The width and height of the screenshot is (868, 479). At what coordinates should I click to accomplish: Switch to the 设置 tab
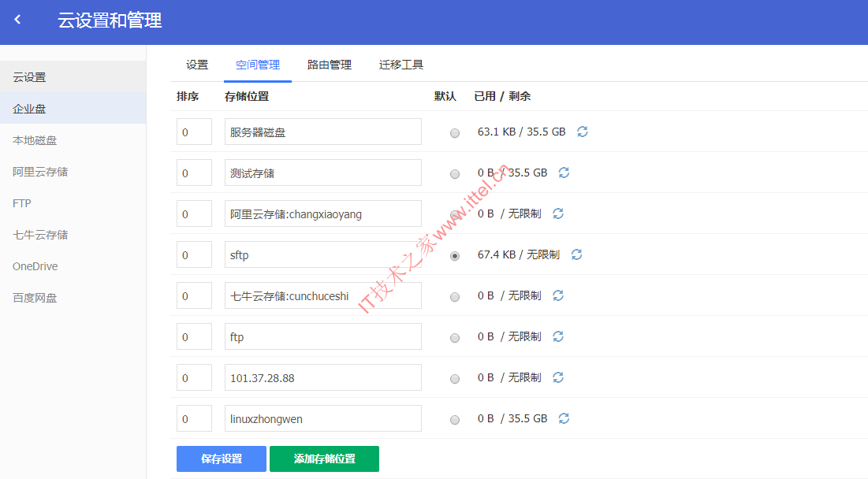(x=197, y=65)
